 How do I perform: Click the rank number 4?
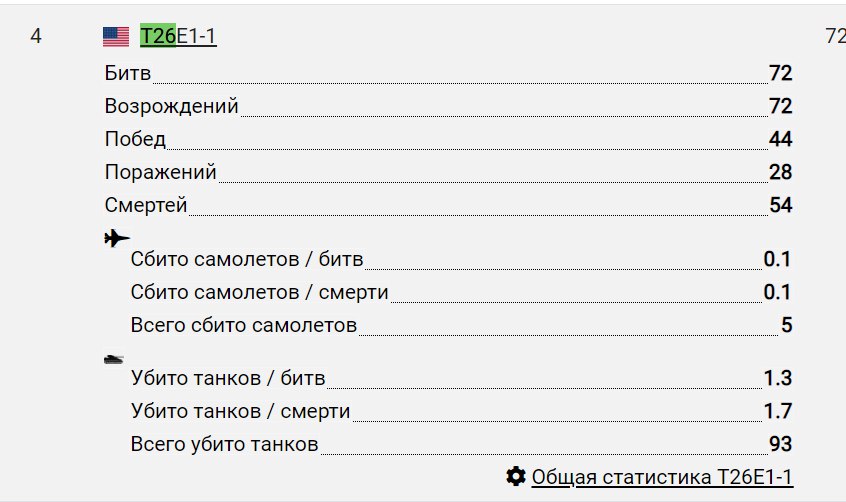click(37, 37)
